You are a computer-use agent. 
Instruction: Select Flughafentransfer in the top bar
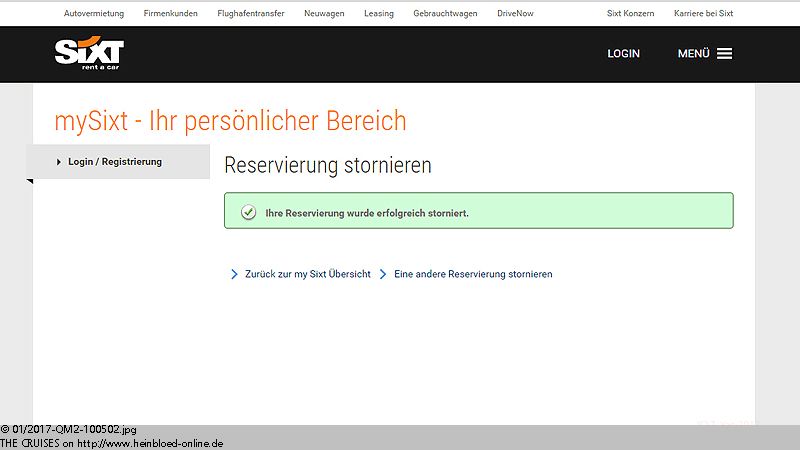pyautogui.click(x=251, y=13)
